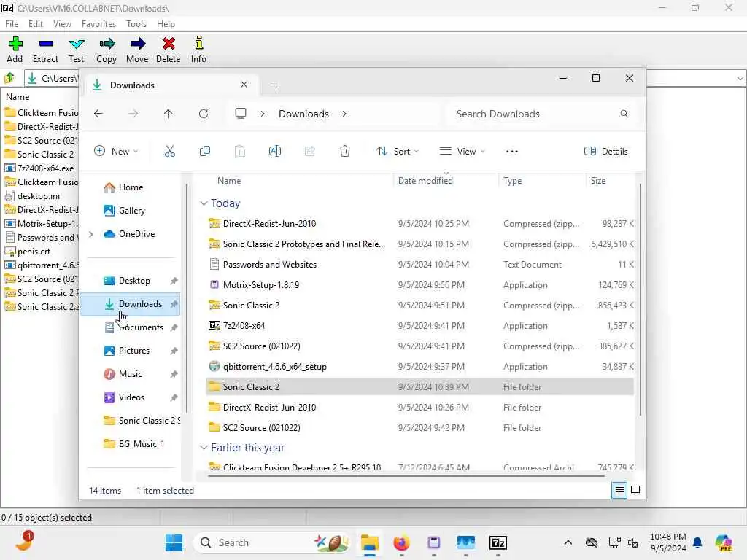747x560 pixels.
Task: Refresh the Downloads folder
Action: [204, 114]
